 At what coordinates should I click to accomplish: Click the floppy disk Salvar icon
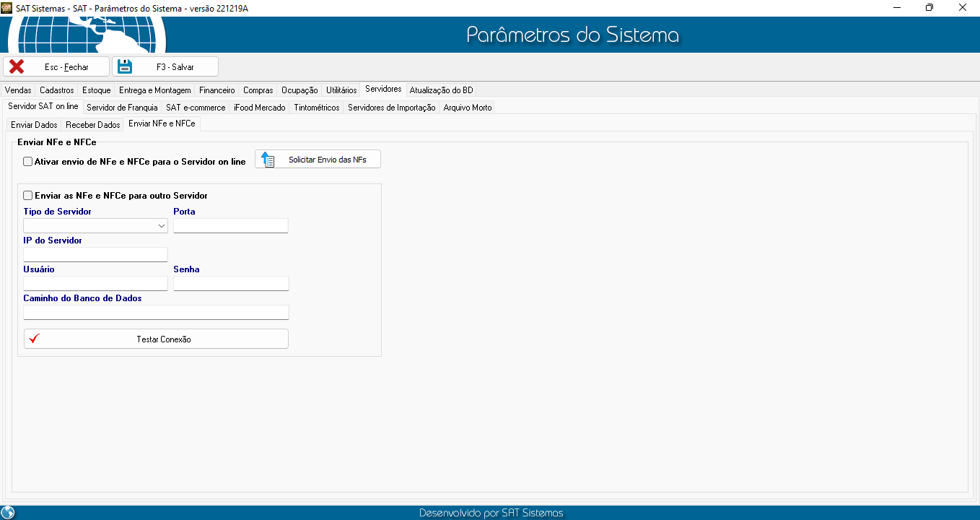[x=125, y=66]
